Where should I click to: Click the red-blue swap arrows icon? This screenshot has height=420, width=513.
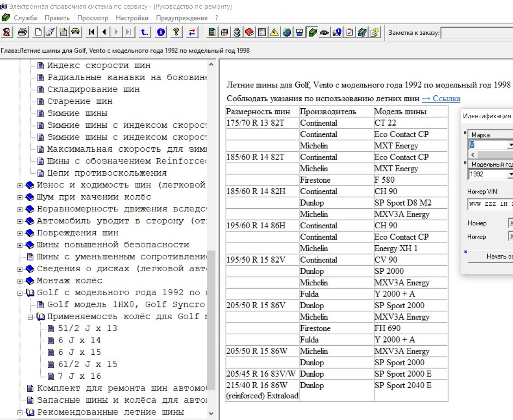point(192,32)
